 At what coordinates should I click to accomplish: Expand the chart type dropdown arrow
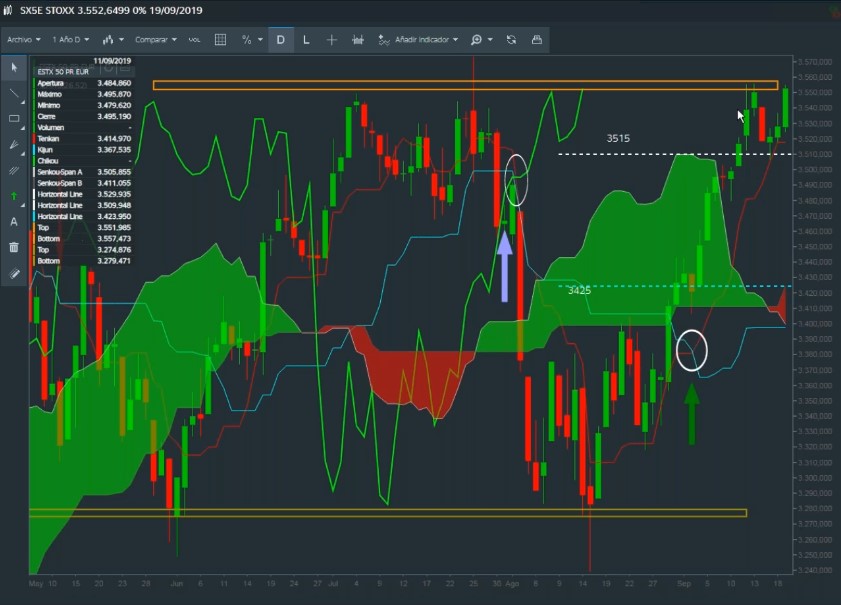[x=121, y=40]
